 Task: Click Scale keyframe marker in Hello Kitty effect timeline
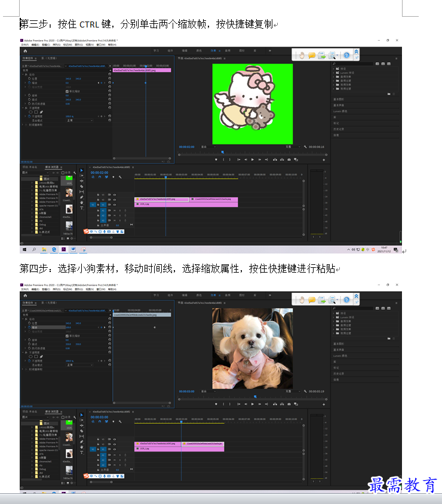pos(146,83)
